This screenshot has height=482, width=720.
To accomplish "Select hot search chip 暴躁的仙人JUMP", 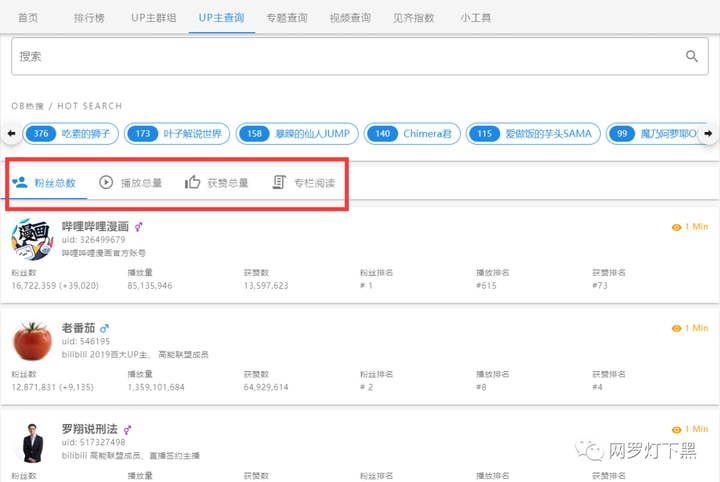I will 297,134.
